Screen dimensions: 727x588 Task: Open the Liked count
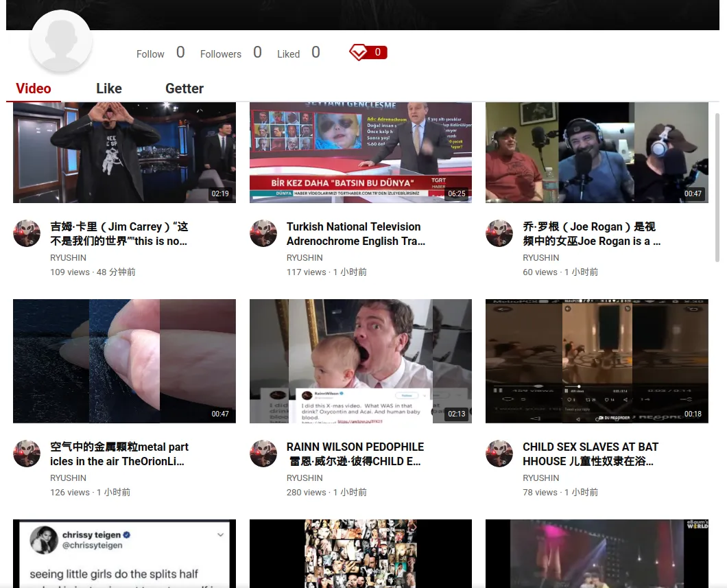(x=298, y=53)
